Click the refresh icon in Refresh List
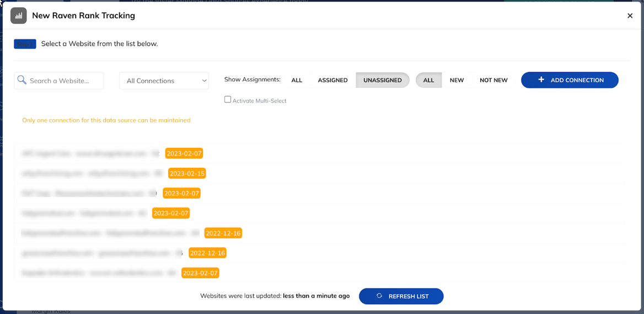Viewport: 644px width, 314px height. coord(379,296)
